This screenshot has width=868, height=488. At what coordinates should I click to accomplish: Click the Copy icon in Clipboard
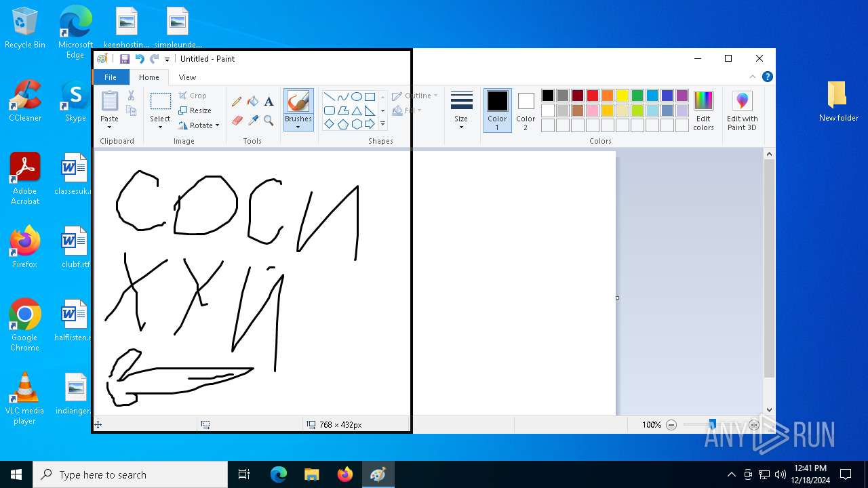pos(131,110)
